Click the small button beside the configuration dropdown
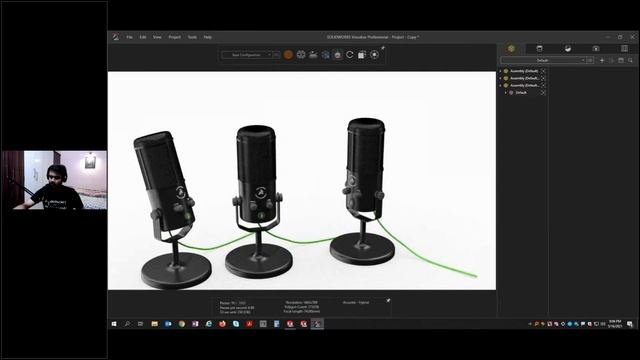Viewport: 640px width, 360px height. [276, 55]
